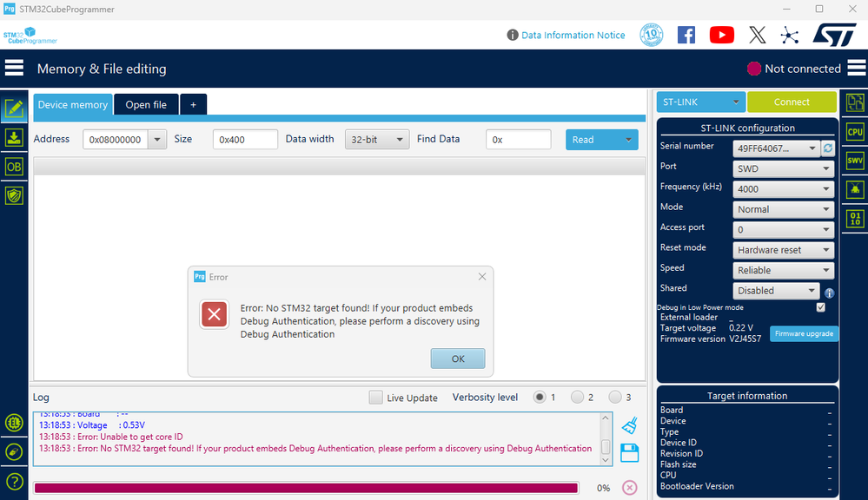The height and width of the screenshot is (500, 868).
Task: Open the X social media icon
Action: [x=758, y=35]
